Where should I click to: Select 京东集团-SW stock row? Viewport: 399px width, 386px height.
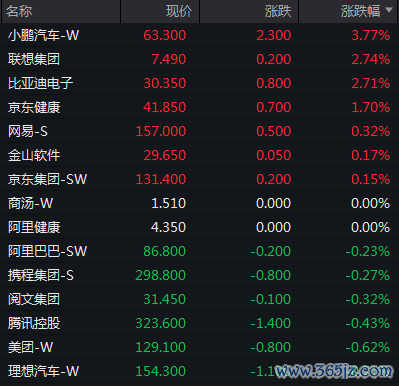199,179
